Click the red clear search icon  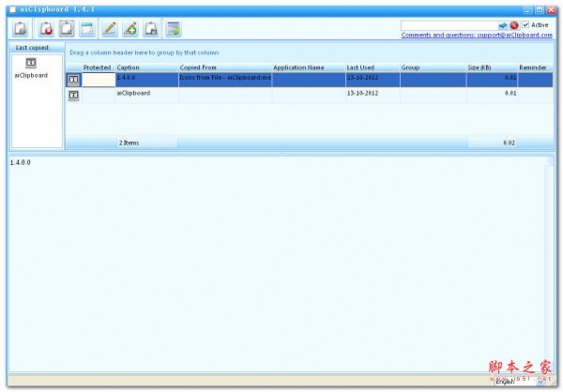[514, 25]
